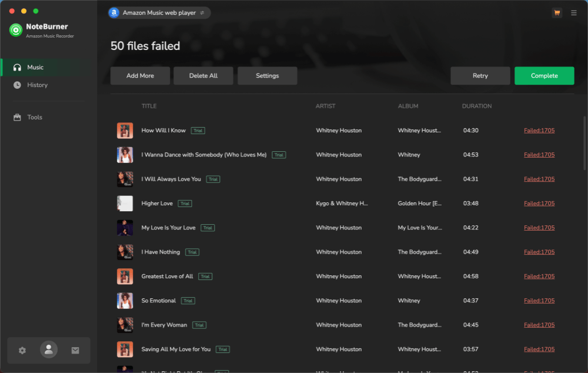The image size is (588, 373).
Task: Click Trial badge next to My Love Is Your Love
Action: (208, 228)
